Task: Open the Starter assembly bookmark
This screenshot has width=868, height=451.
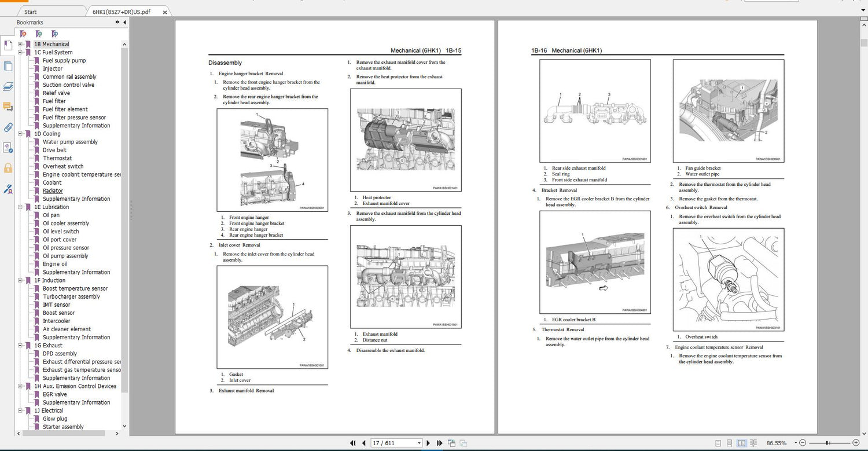Action: point(63,427)
